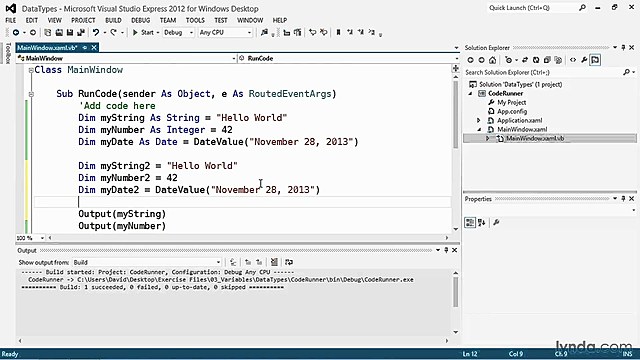Select App.config in Solution Explorer
The image size is (640, 360).
point(512,111)
